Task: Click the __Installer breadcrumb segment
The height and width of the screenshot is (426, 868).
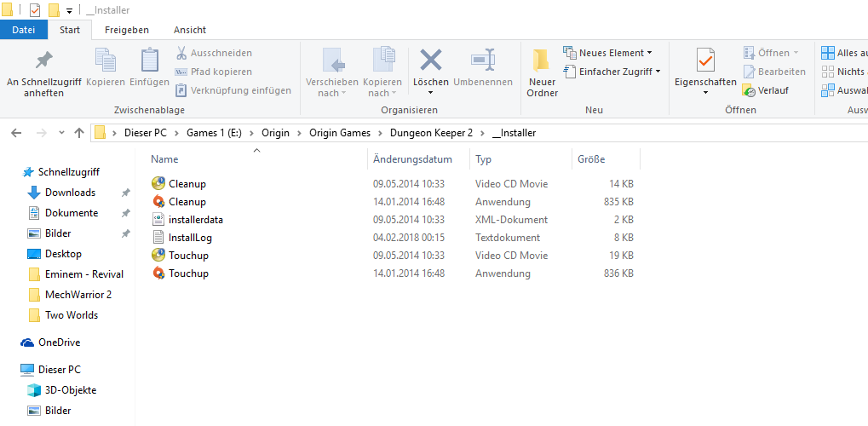Action: pyautogui.click(x=514, y=133)
